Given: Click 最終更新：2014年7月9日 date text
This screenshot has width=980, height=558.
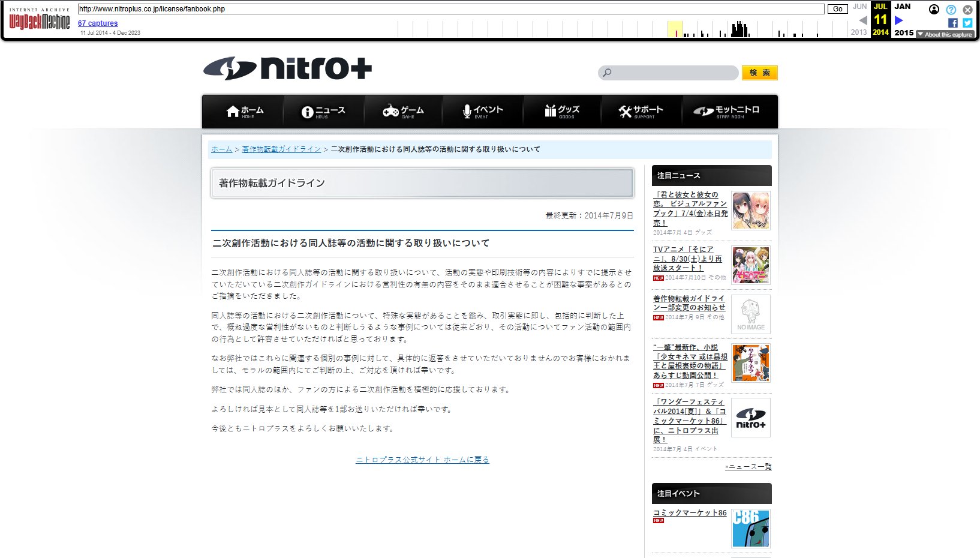Looking at the screenshot, I should click(x=589, y=215).
